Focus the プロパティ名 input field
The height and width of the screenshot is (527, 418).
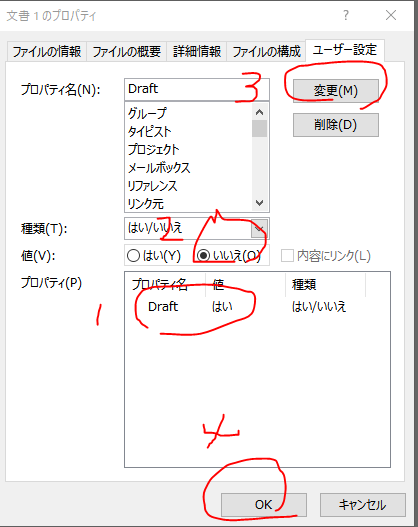[197, 89]
